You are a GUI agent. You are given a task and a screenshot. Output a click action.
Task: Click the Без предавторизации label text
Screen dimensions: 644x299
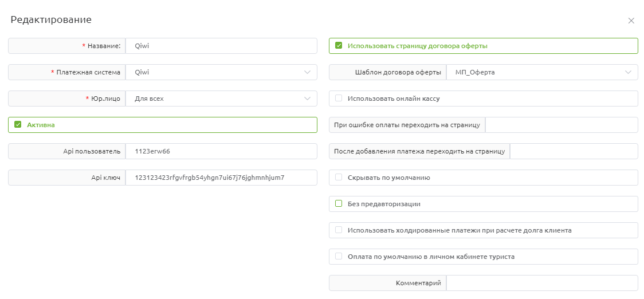[384, 204]
